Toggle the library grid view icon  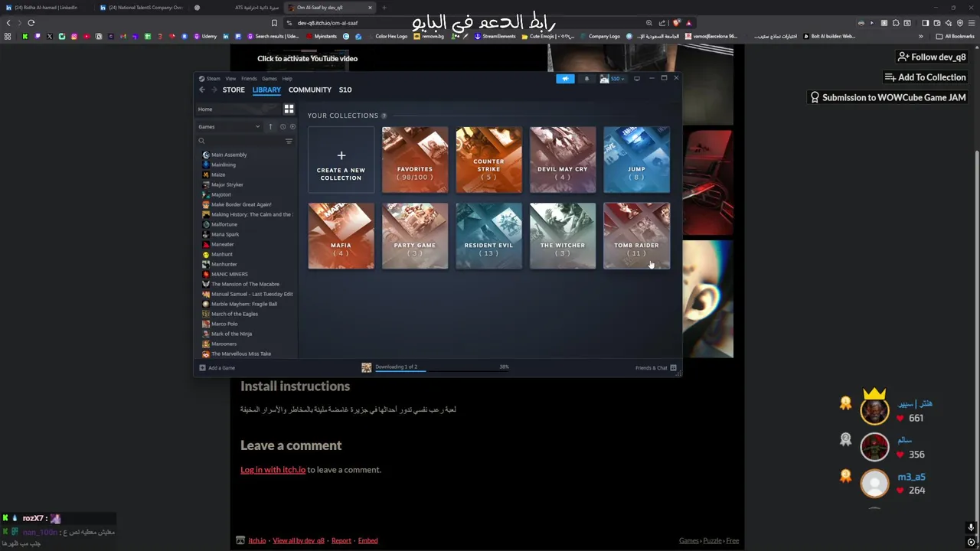pos(289,109)
